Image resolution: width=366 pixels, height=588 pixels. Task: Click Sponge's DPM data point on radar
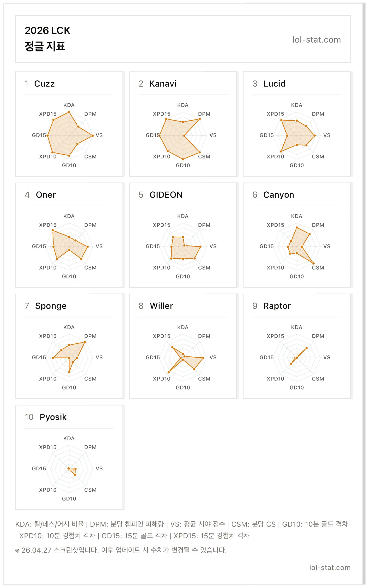[x=85, y=342]
